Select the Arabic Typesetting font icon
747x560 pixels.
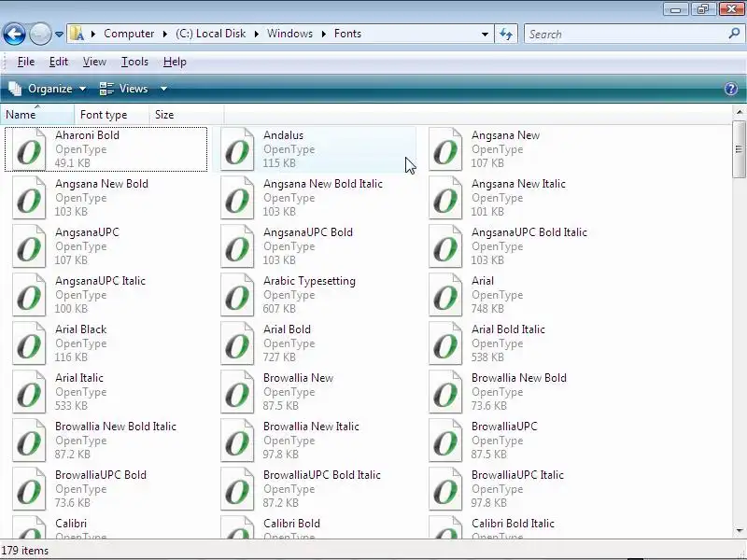click(237, 295)
